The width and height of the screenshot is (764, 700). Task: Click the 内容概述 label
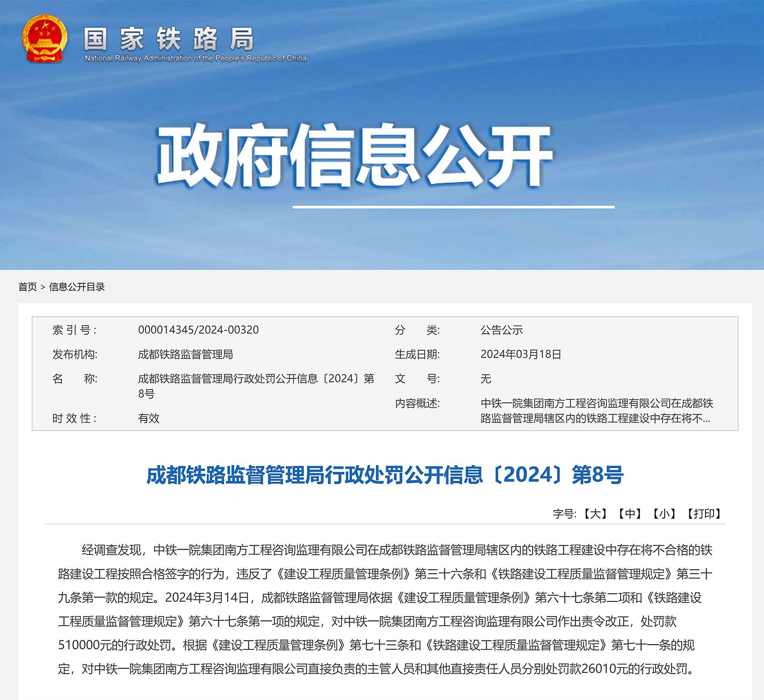(417, 404)
